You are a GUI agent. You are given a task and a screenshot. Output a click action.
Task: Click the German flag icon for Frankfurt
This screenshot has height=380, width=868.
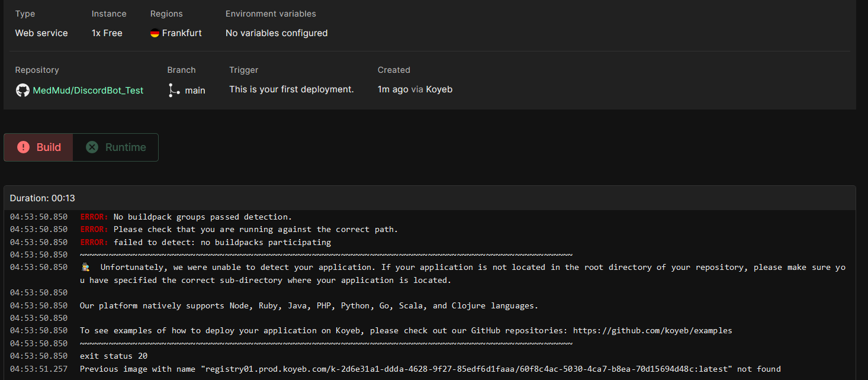[x=155, y=33]
